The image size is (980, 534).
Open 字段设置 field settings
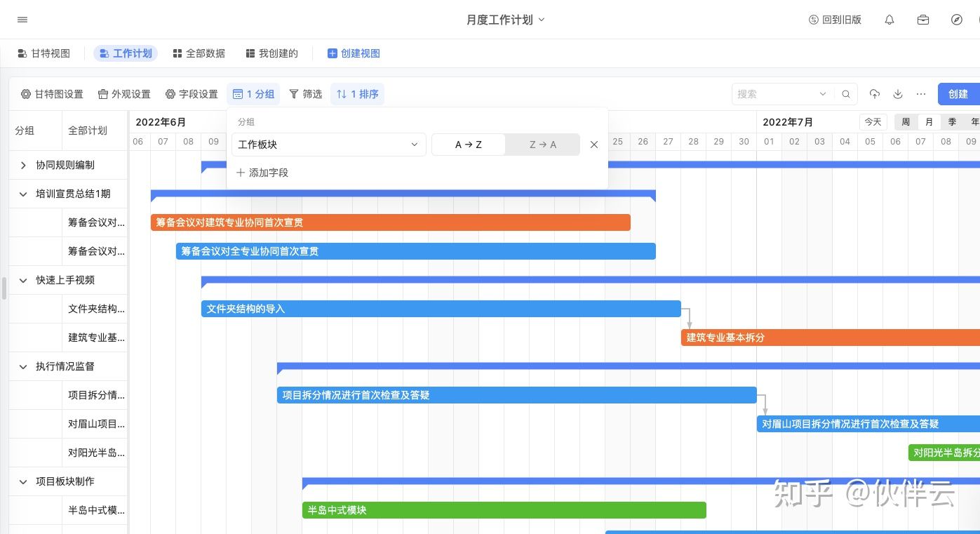[192, 94]
